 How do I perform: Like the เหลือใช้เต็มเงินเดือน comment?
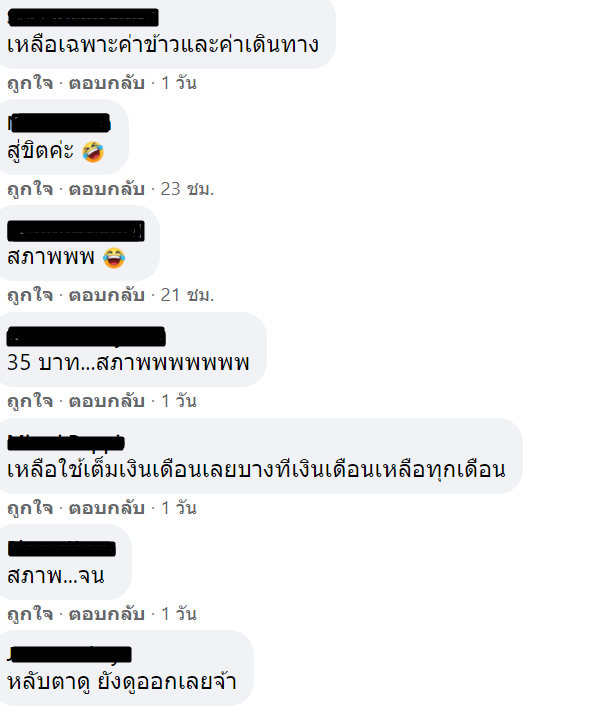pos(30,508)
